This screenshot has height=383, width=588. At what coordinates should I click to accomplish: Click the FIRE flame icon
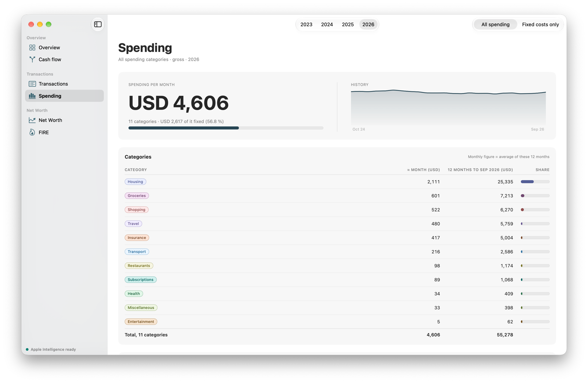coord(32,132)
